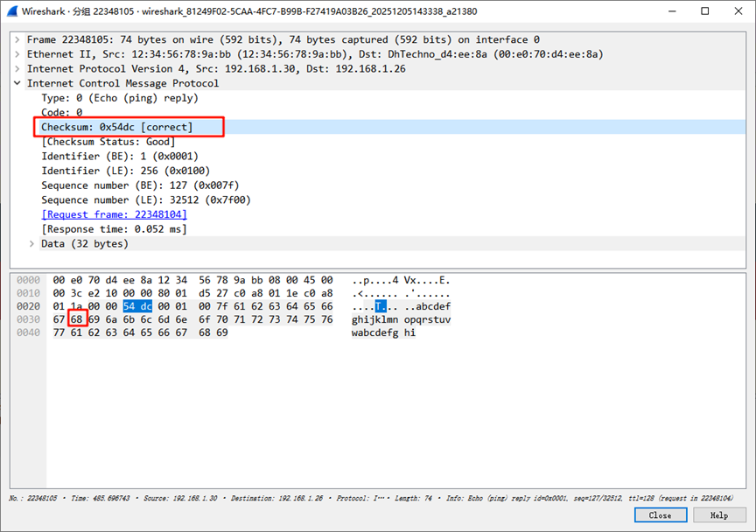
Task: Click hex offset 0030 in byte pane
Action: pyautogui.click(x=29, y=319)
